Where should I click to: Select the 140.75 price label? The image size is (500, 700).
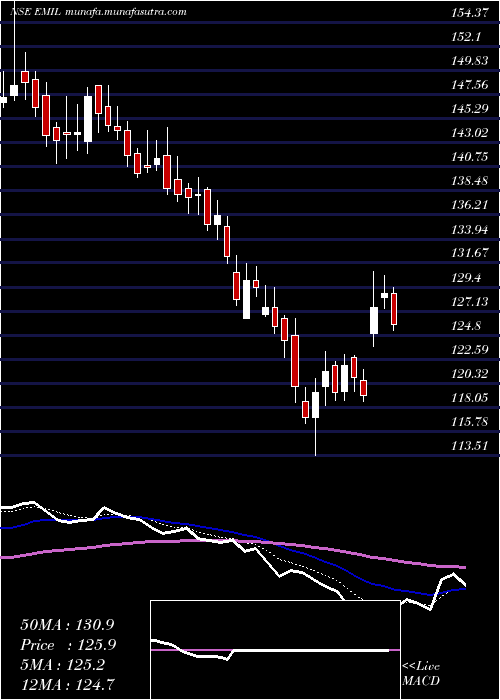469,158
